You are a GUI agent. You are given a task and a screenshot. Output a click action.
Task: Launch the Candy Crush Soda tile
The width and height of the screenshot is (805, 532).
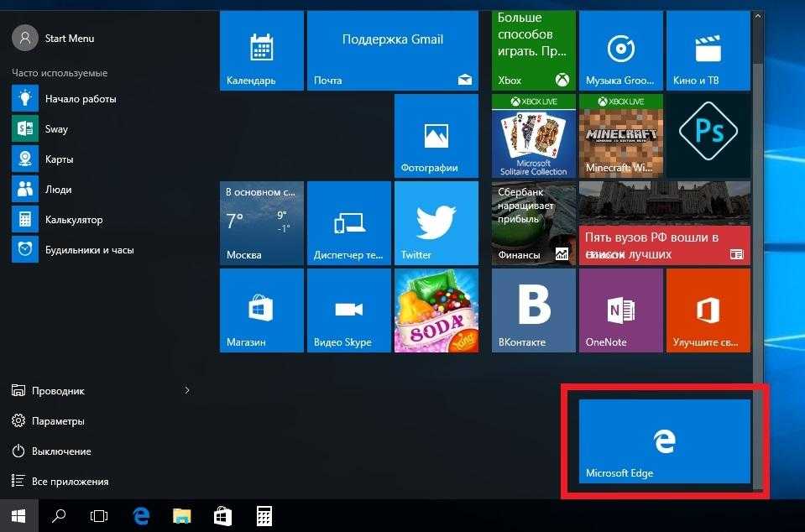tap(436, 310)
